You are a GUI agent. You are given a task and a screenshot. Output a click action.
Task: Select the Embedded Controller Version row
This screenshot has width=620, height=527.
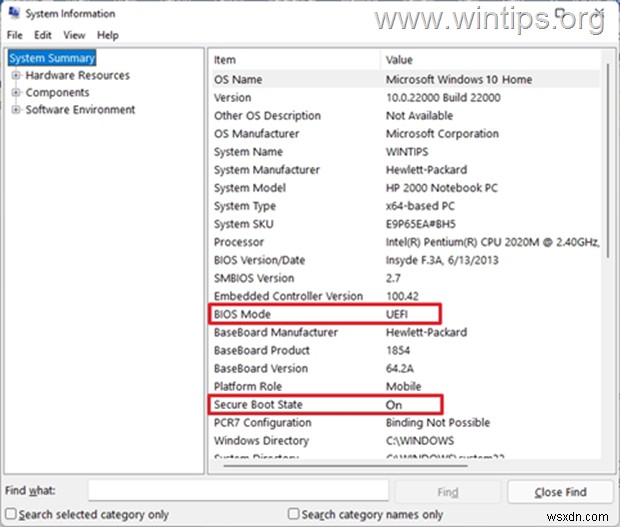(405, 296)
